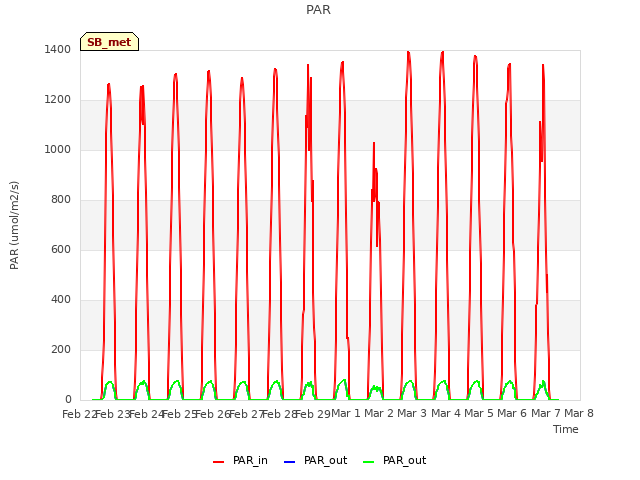This screenshot has width=640, height=480.
Task: Click the Feb 22 x-axis date label
Action: 79,414
